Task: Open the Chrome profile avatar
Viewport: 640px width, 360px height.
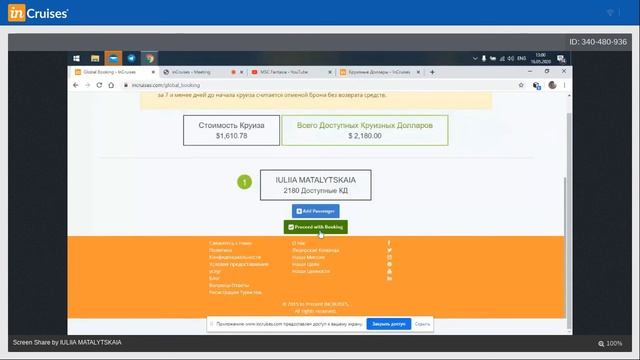Action: [552, 85]
